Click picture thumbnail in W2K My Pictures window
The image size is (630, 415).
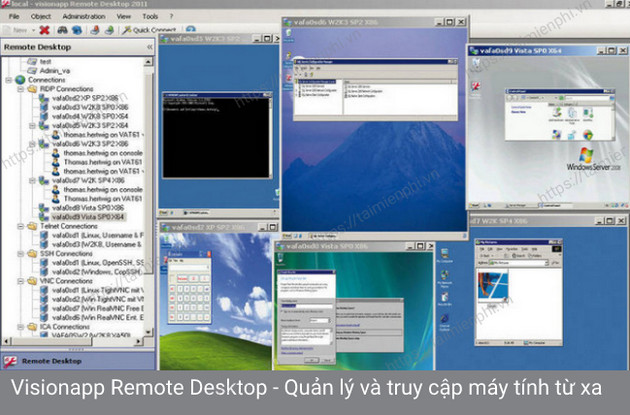click(493, 286)
